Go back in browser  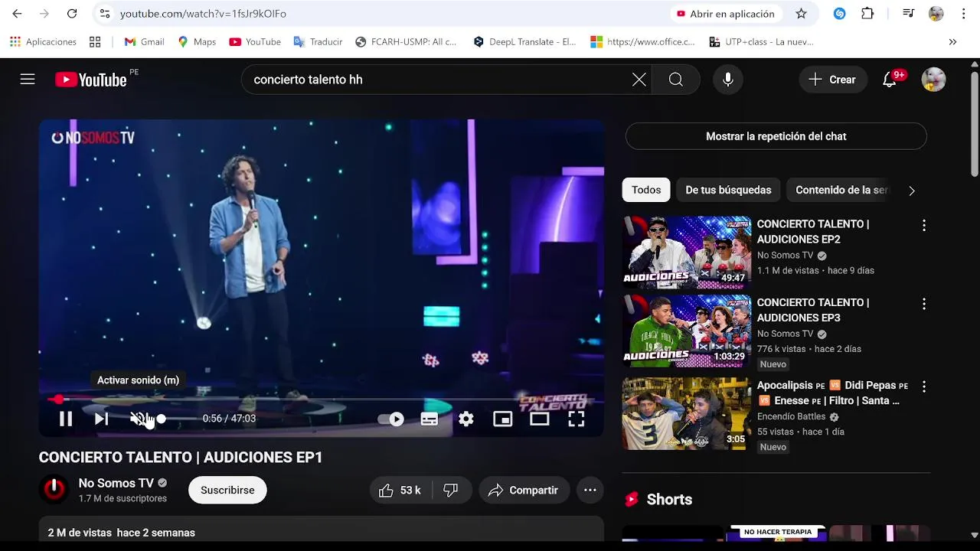[x=17, y=14]
